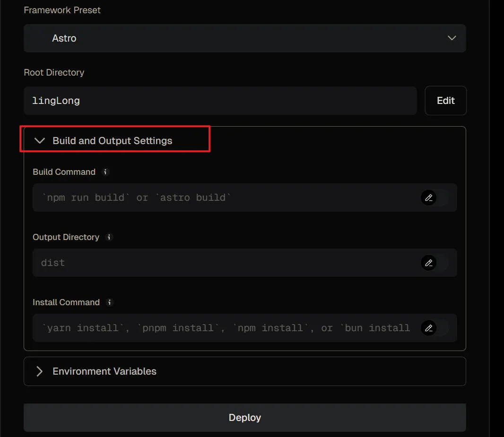The width and height of the screenshot is (504, 437).
Task: Collapse the Build and Output Settings chevron
Action: click(40, 141)
